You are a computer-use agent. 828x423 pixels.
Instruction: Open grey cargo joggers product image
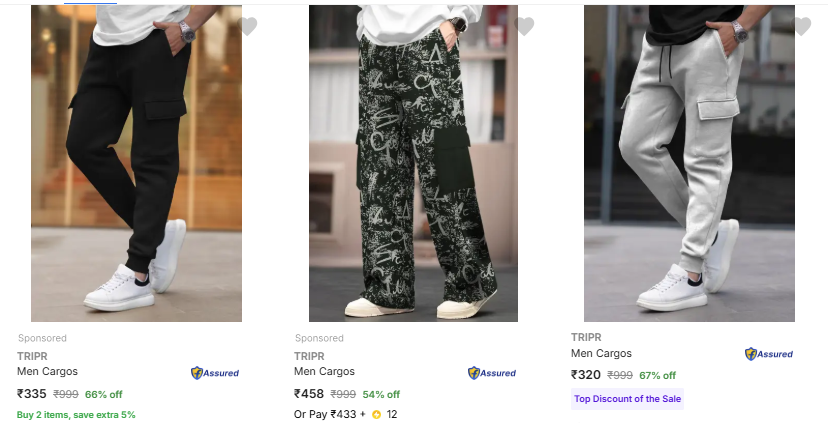[x=689, y=163]
